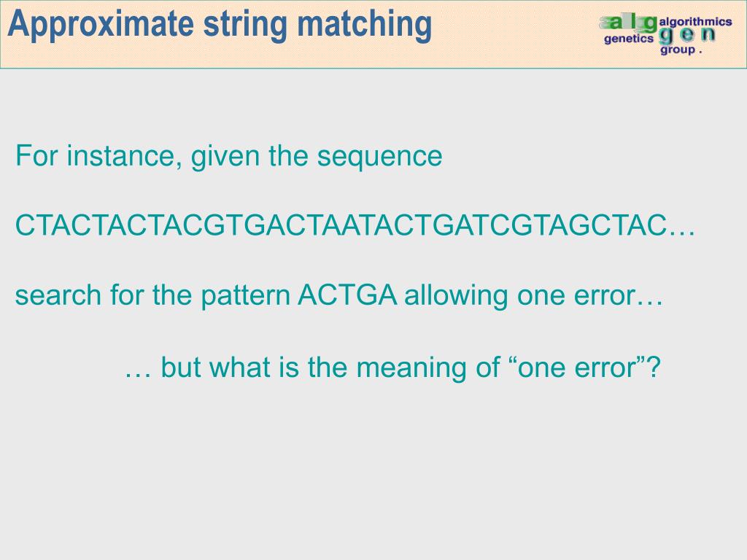Screen dimensions: 747x560
Task: Click the word 'Approximate' in the title
Action: pos(101,24)
